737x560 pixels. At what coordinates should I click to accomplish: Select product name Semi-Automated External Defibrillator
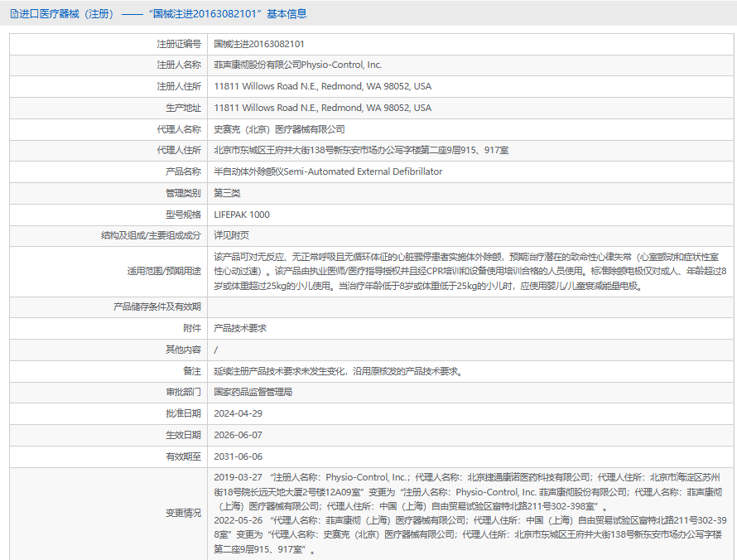(x=363, y=171)
